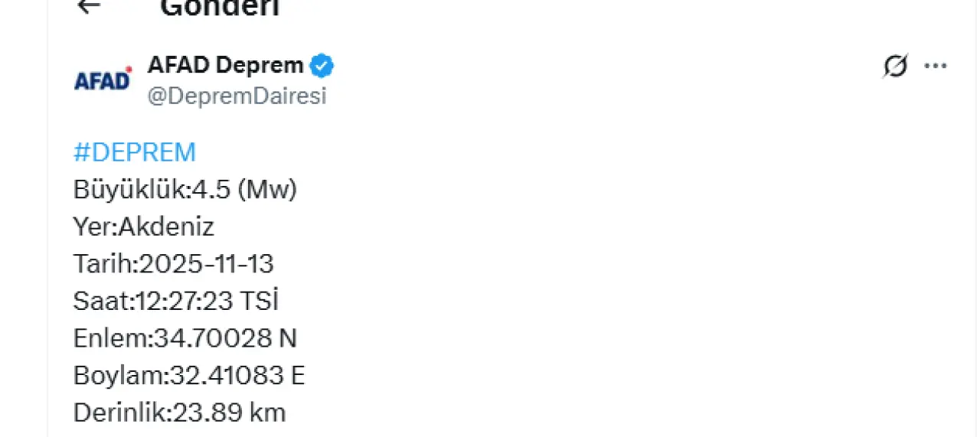This screenshot has height=437, width=980.
Task: Click the Akdeniz location text
Action: [166, 227]
